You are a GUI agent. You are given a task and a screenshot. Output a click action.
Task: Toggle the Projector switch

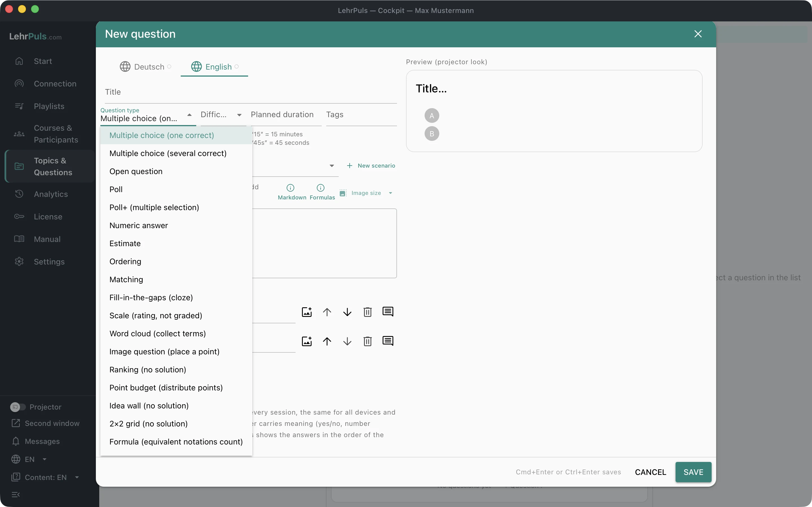[x=17, y=407]
